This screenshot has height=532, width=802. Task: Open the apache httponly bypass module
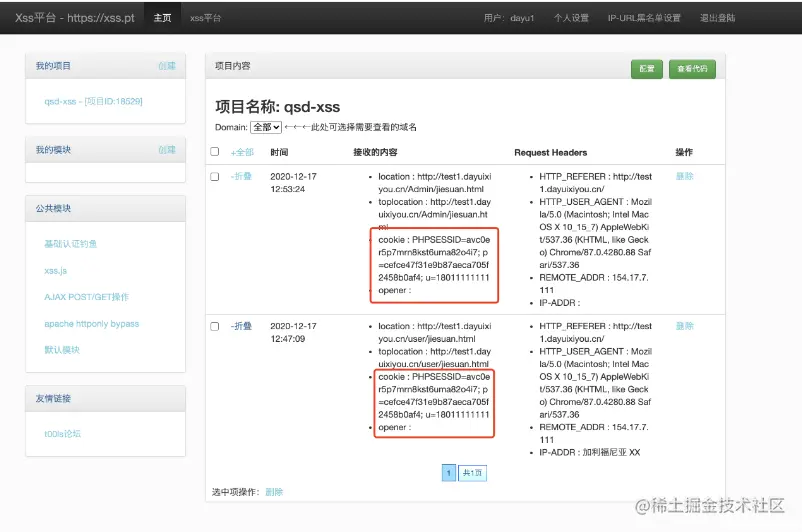[92, 324]
